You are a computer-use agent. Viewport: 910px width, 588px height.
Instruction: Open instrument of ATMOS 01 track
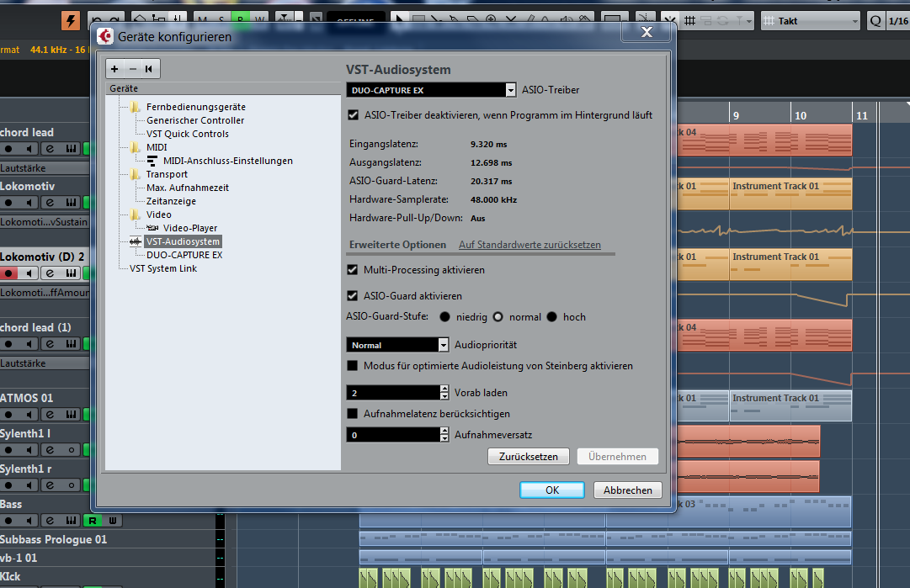click(x=71, y=415)
